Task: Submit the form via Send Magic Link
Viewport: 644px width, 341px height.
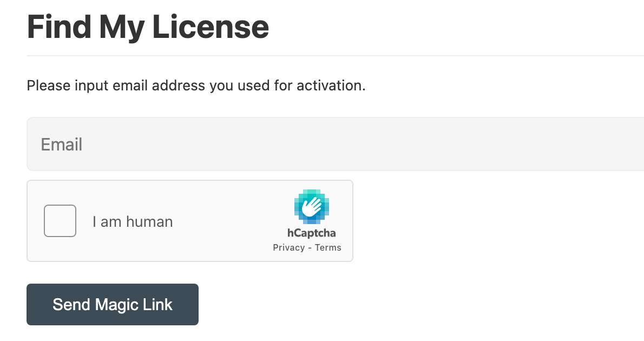Action: (x=112, y=304)
